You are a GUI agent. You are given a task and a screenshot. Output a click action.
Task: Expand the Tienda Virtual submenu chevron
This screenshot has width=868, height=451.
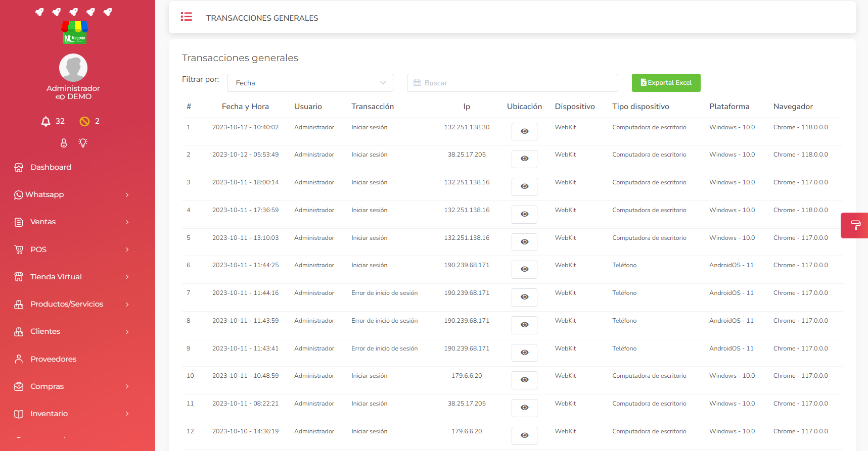click(x=127, y=277)
